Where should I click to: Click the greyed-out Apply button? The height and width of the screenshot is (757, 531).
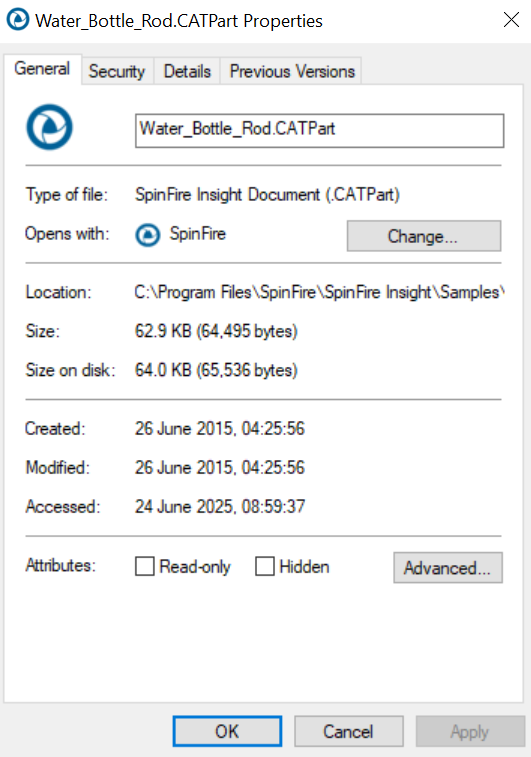tap(470, 731)
